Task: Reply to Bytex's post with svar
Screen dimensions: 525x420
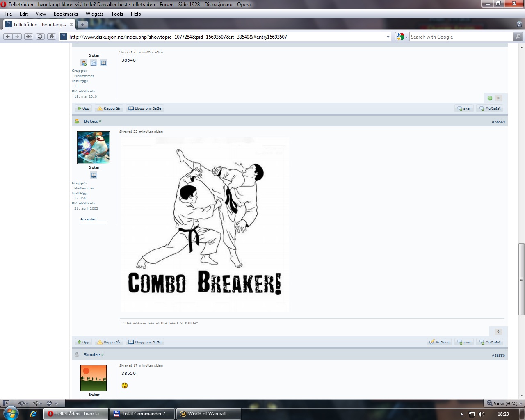Action: point(464,342)
